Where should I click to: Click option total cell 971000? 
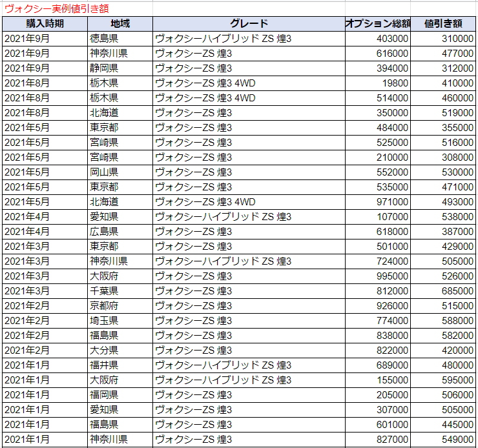[378, 202]
